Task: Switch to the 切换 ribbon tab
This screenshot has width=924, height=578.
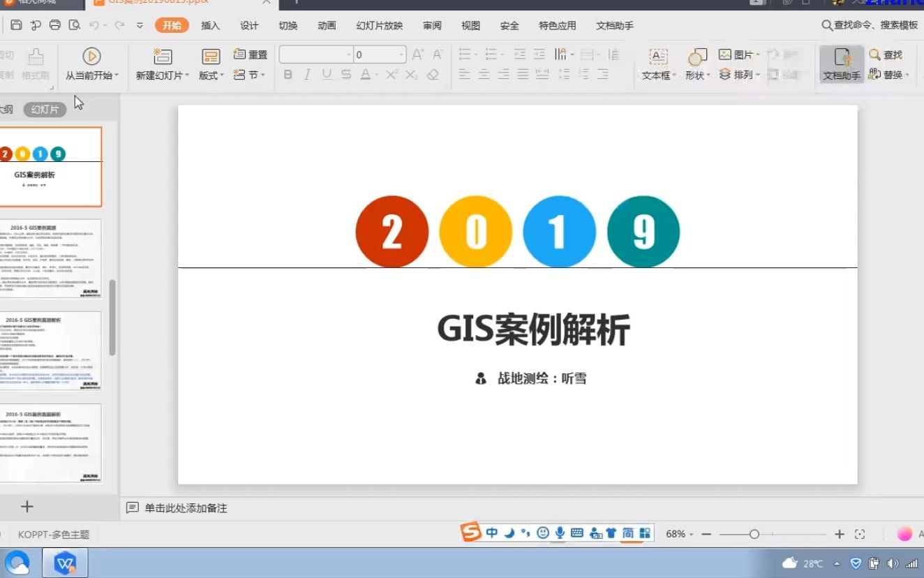Action: pyautogui.click(x=288, y=26)
